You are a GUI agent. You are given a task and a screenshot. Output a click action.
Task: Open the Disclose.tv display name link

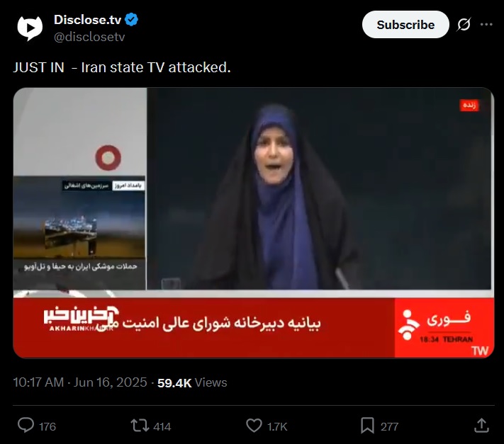tap(87, 20)
